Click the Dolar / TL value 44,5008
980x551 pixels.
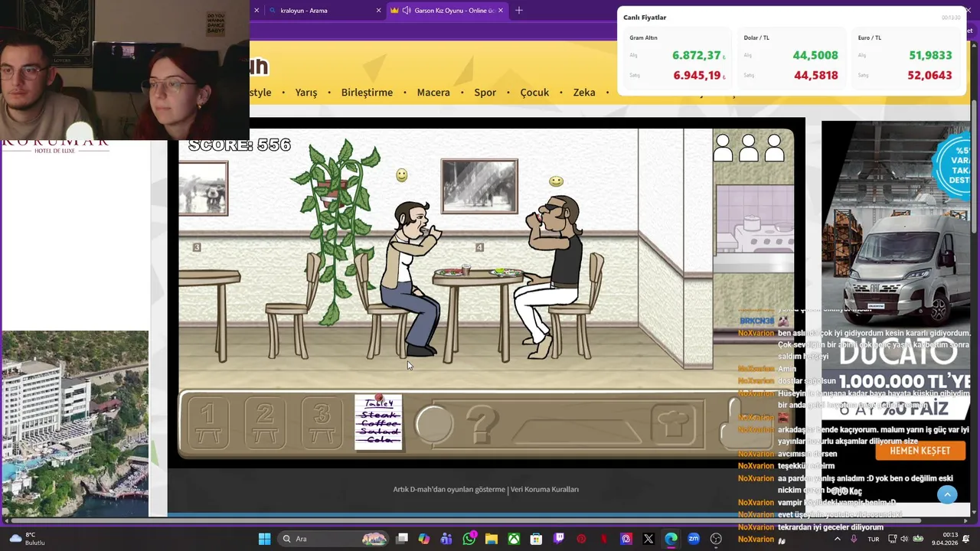(815, 55)
